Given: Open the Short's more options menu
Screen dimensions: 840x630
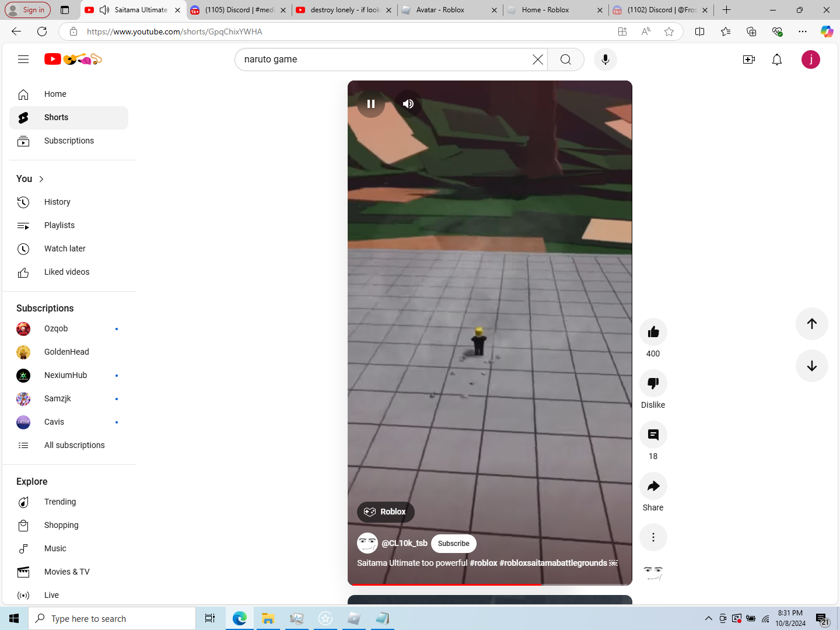Looking at the screenshot, I should [x=653, y=537].
